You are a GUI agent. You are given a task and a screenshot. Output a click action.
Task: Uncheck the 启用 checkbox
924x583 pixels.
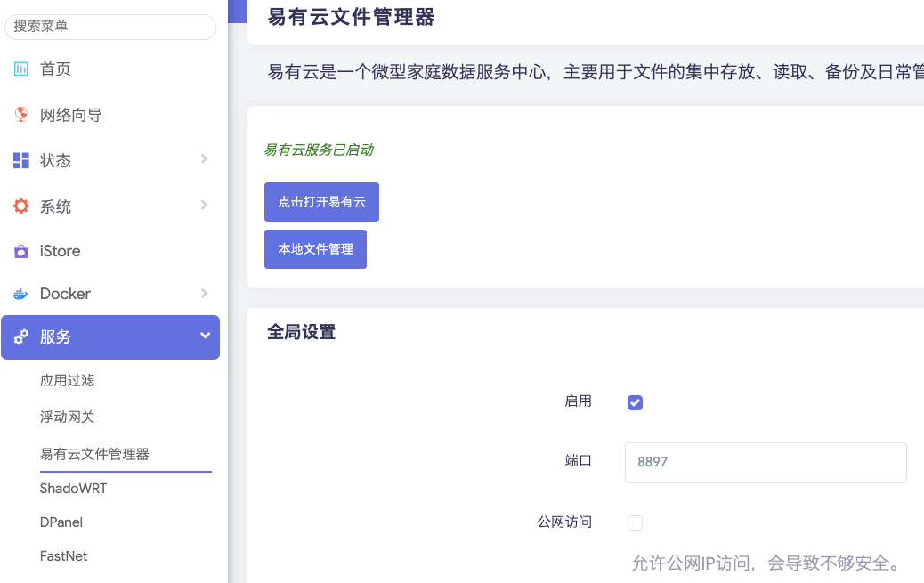point(635,402)
